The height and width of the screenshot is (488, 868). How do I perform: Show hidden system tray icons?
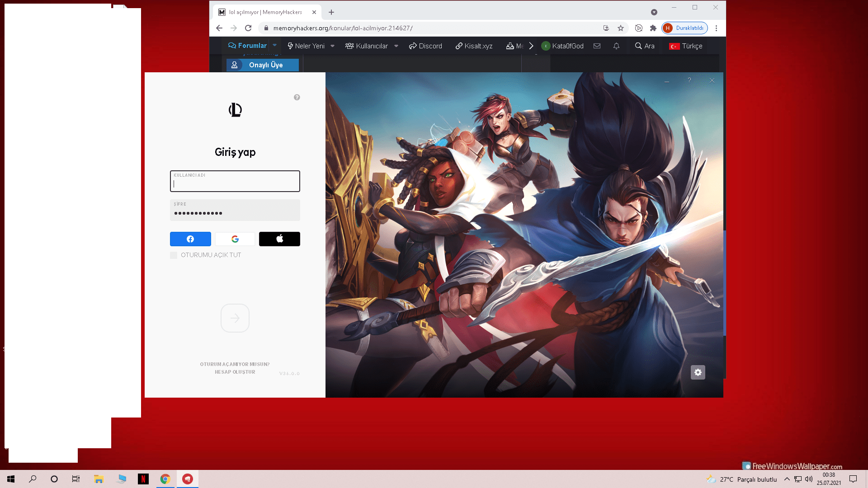[x=787, y=479]
